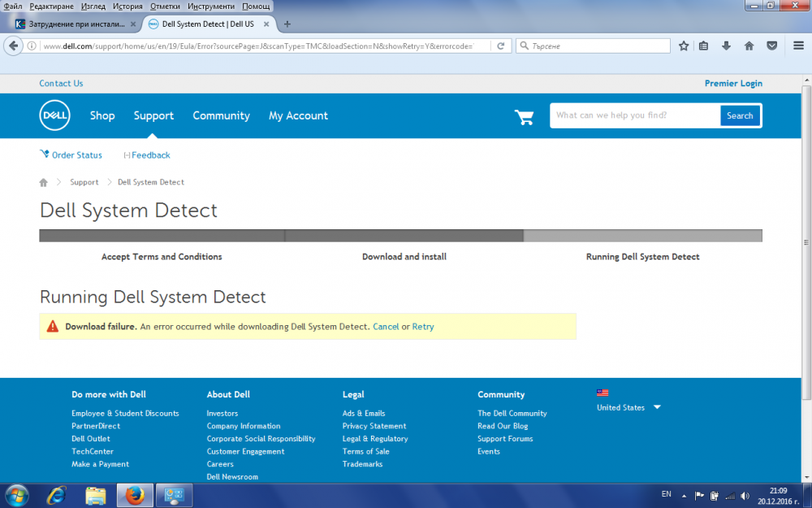The height and width of the screenshot is (508, 812).
Task: Click the network signal tray icon
Action: tap(730, 496)
